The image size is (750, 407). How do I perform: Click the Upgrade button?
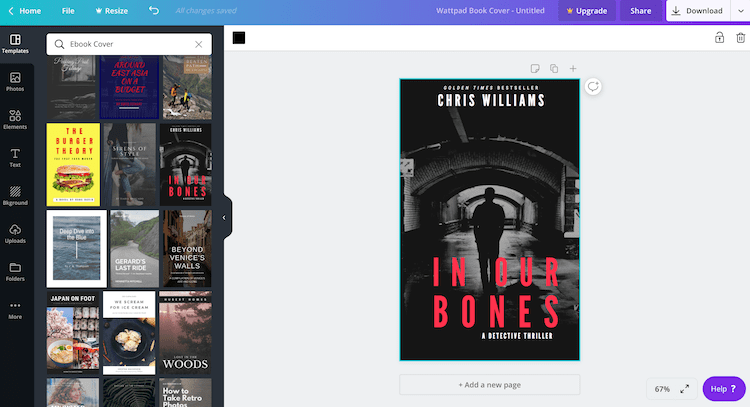tap(587, 11)
